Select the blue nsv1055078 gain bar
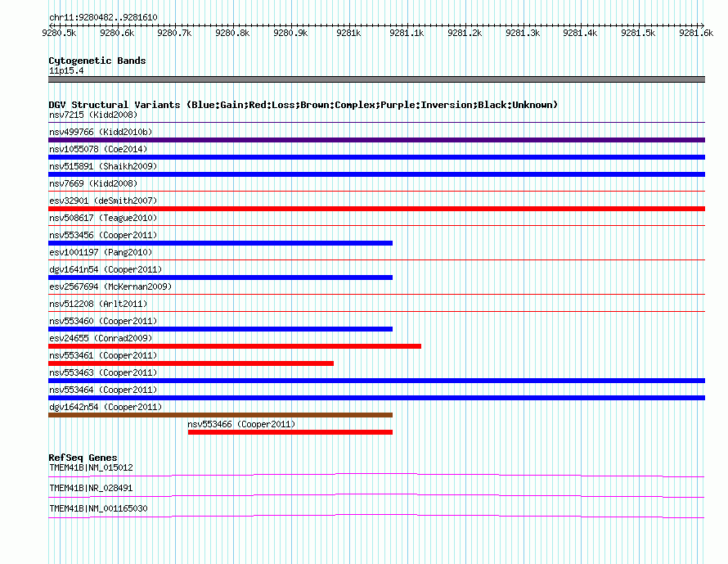The image size is (728, 564). click(x=376, y=157)
